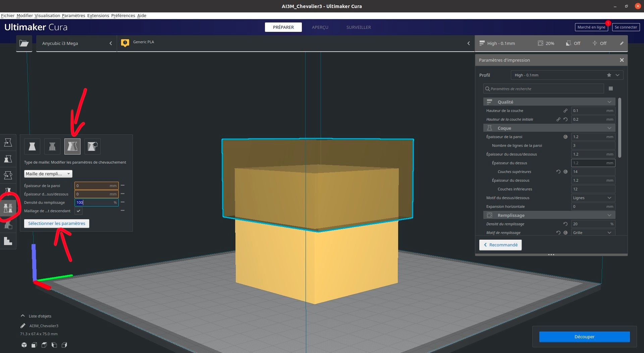Collapse the Qualité section
644x353 pixels.
pyautogui.click(x=549, y=102)
